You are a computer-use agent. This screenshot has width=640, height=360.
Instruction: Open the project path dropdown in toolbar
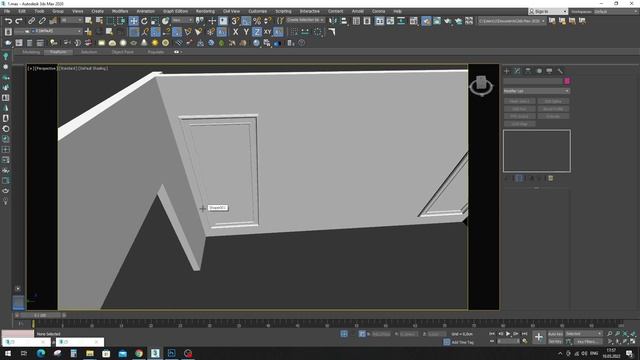tap(512, 21)
